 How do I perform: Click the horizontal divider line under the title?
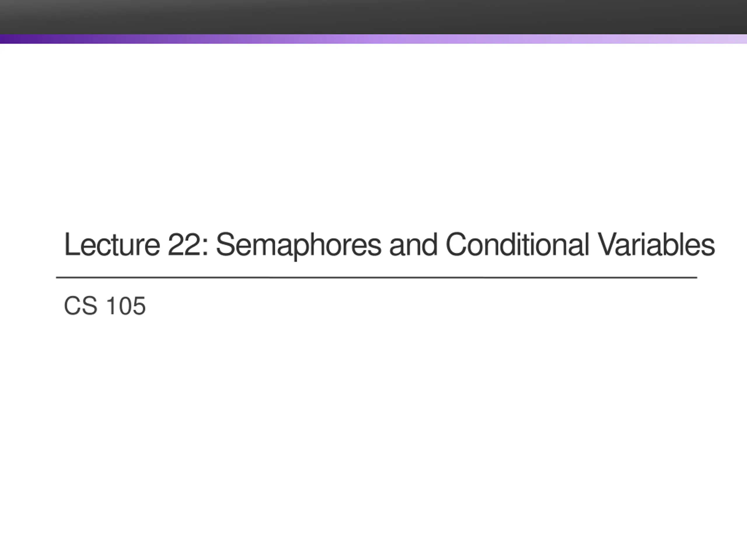(x=376, y=277)
